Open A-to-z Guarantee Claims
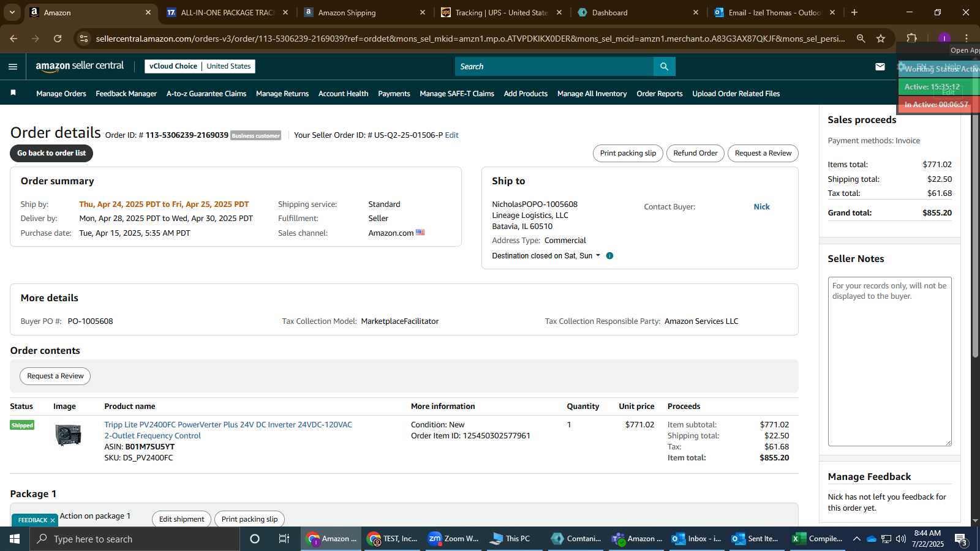The width and height of the screenshot is (980, 551). pyautogui.click(x=206, y=94)
